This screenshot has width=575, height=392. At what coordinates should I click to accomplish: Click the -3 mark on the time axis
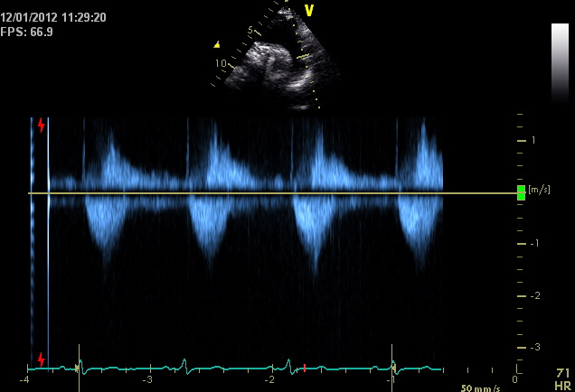tap(146, 380)
